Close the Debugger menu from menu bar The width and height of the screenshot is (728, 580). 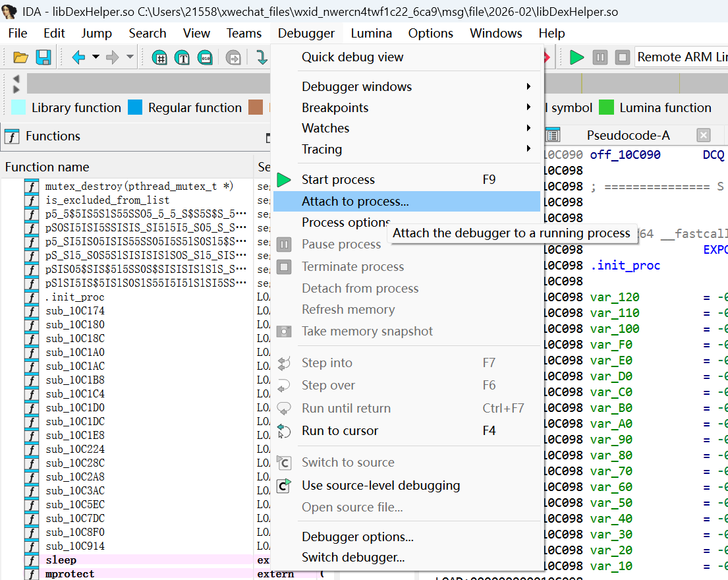tap(306, 34)
